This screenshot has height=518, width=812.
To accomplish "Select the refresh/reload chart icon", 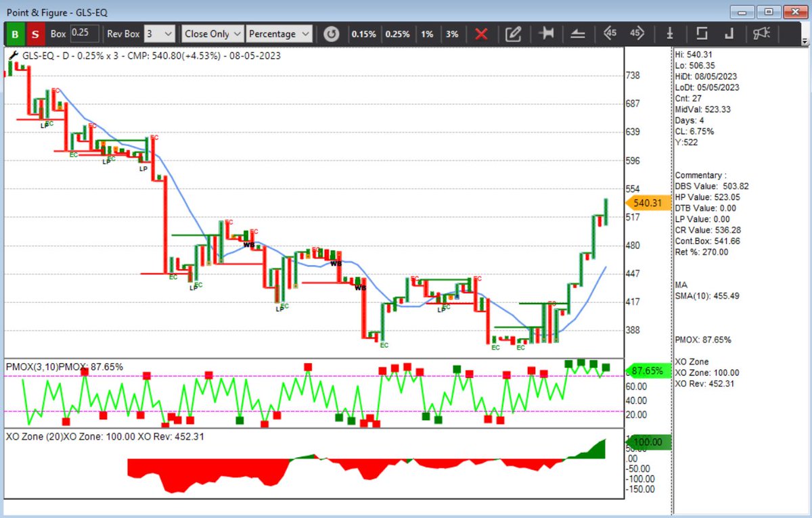I will 332,33.
